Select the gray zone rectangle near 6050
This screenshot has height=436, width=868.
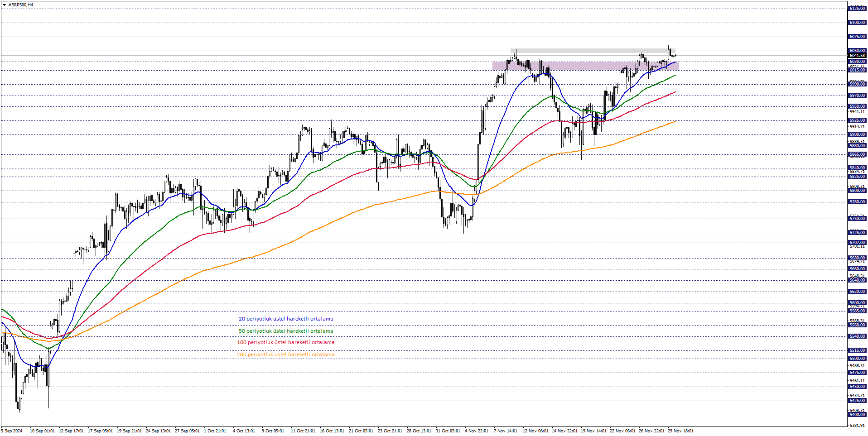click(x=593, y=50)
